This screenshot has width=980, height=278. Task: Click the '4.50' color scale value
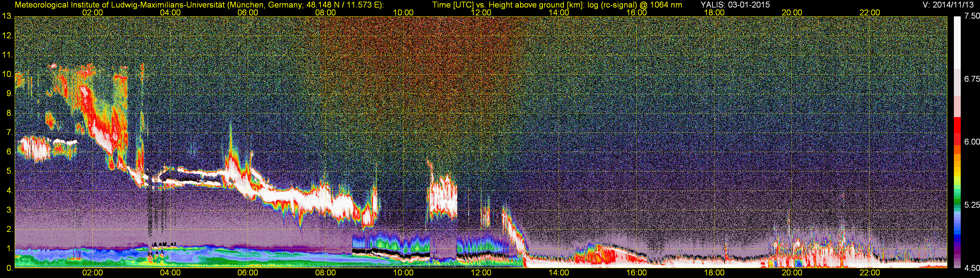tap(972, 268)
